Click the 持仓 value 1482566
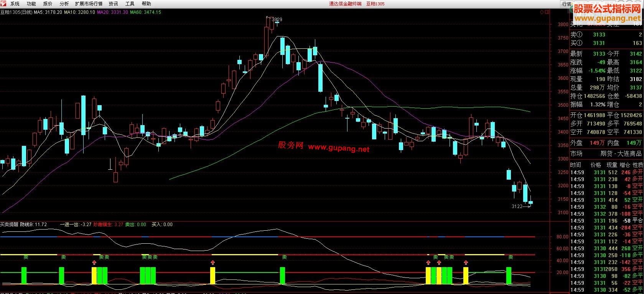The height and width of the screenshot is (294, 644). click(x=594, y=96)
